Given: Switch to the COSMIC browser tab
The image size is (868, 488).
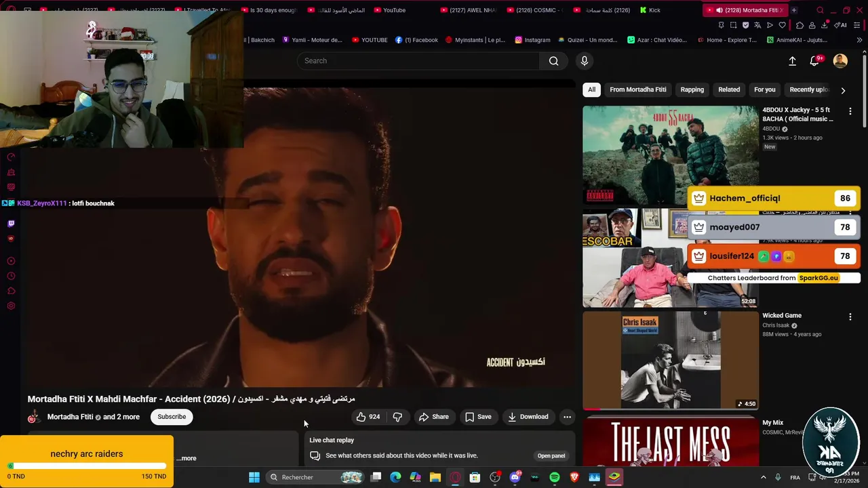Looking at the screenshot, I should 534,10.
